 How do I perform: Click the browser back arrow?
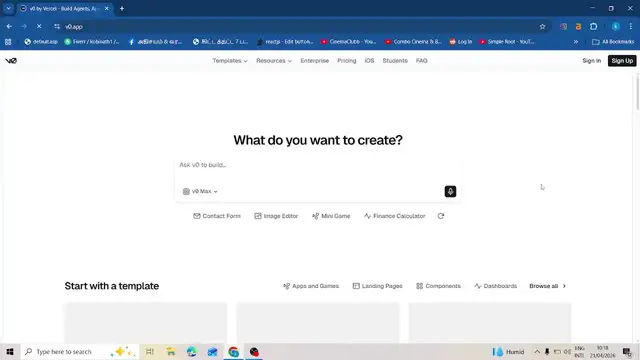coord(9,27)
